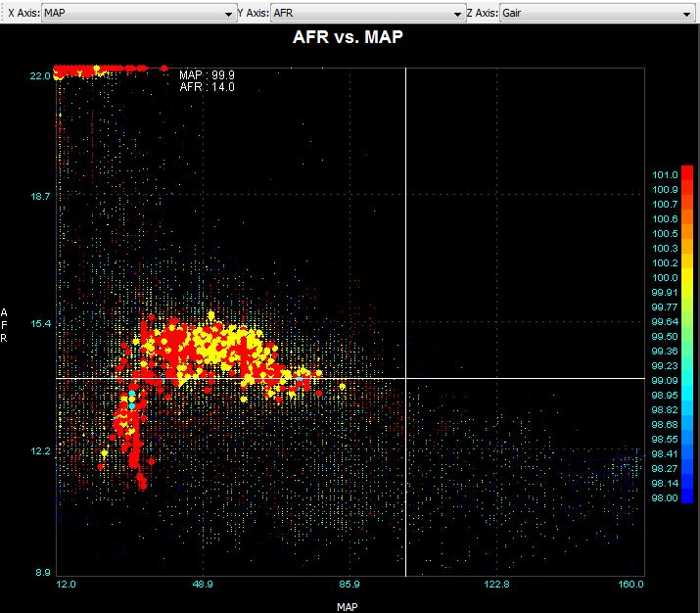The width and height of the screenshot is (700, 613).
Task: Click the 22.0 tick on the AFR axis
Action: pos(40,75)
